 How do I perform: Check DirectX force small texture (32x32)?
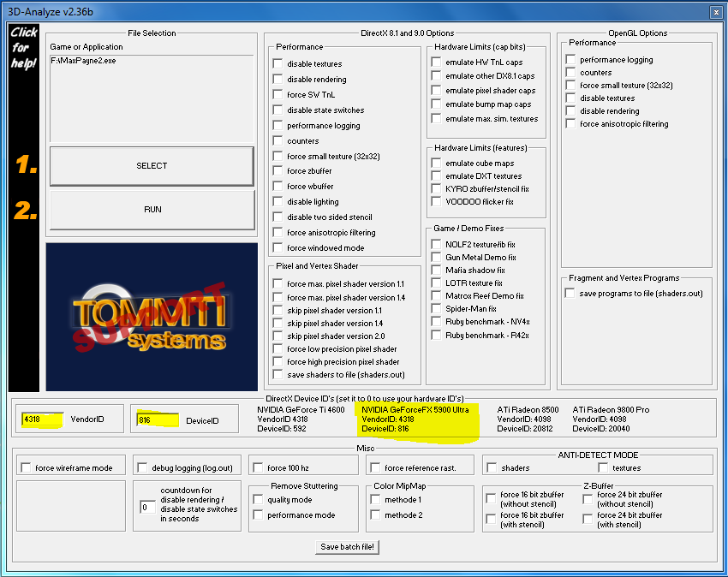click(x=277, y=156)
